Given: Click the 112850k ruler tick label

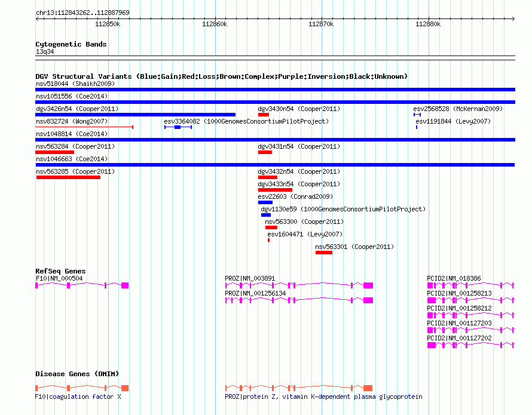Looking at the screenshot, I should pos(108,24).
